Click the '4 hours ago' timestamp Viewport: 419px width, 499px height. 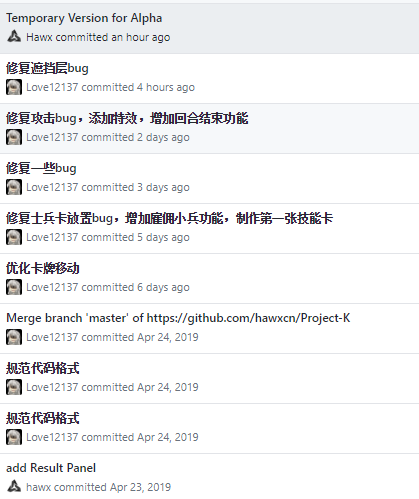pos(166,87)
